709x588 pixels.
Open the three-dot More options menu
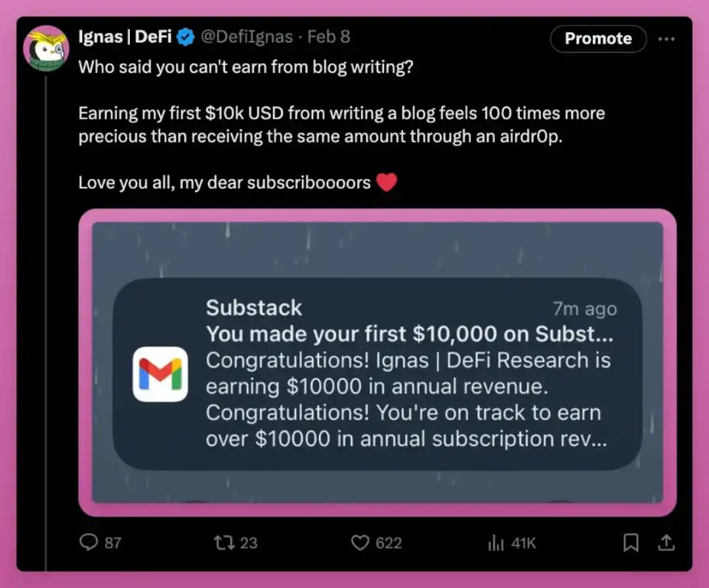[666, 39]
